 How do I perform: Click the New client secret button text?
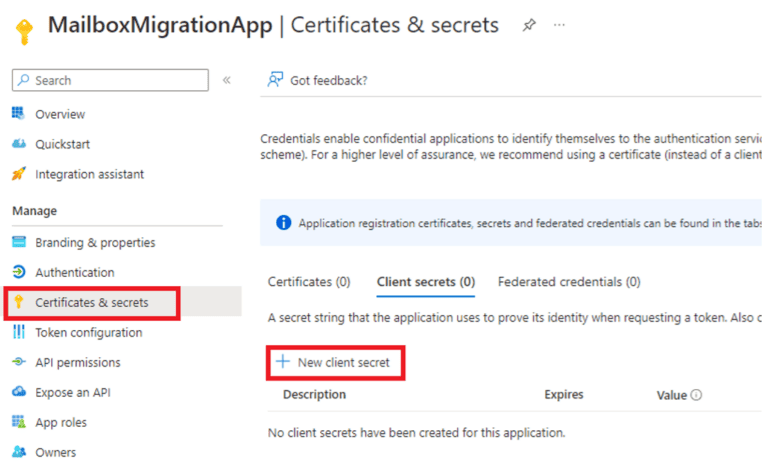[343, 363]
